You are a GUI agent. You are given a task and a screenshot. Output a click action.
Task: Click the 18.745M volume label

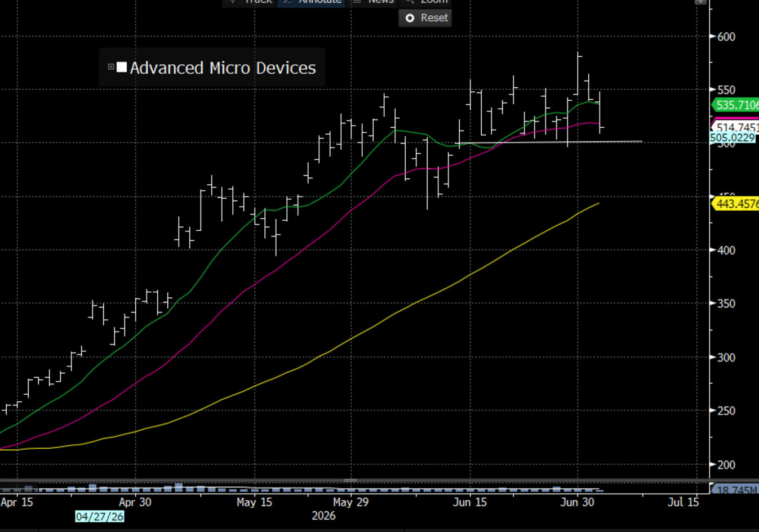point(735,490)
